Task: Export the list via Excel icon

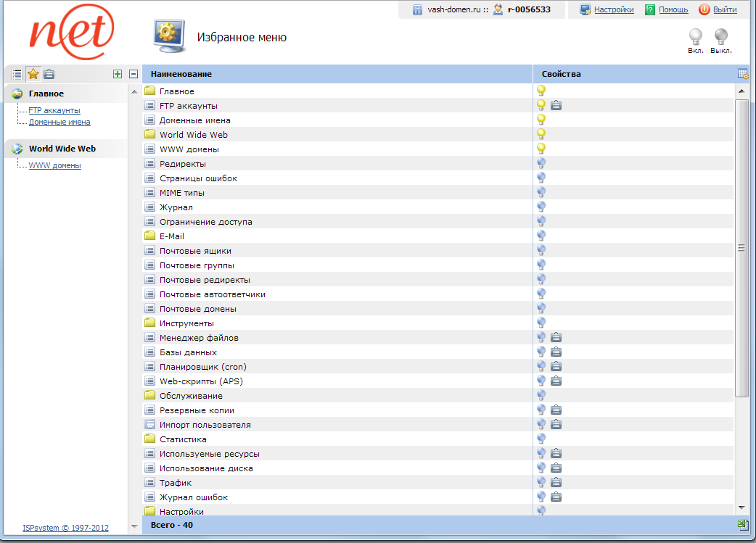Action: click(x=742, y=524)
